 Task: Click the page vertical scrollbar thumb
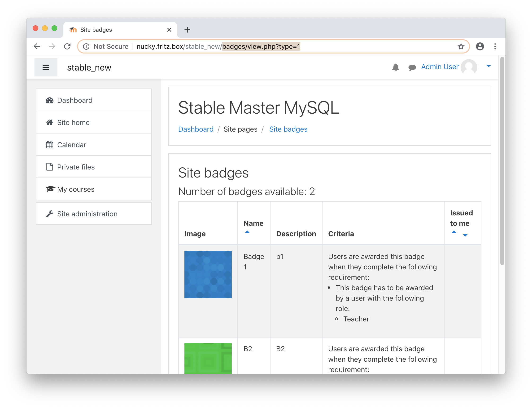(x=502, y=161)
